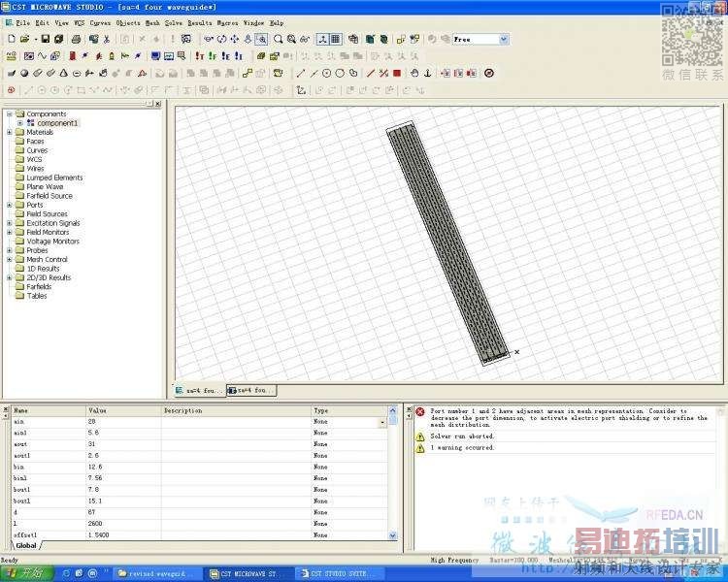728x582 pixels.
Task: Open the Mesh menu
Action: [x=152, y=22]
